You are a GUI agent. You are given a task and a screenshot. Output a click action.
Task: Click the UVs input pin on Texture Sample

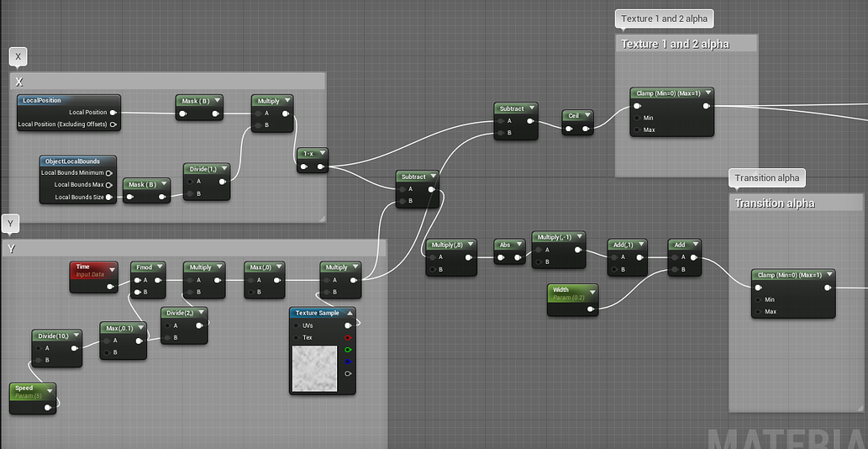(x=296, y=325)
